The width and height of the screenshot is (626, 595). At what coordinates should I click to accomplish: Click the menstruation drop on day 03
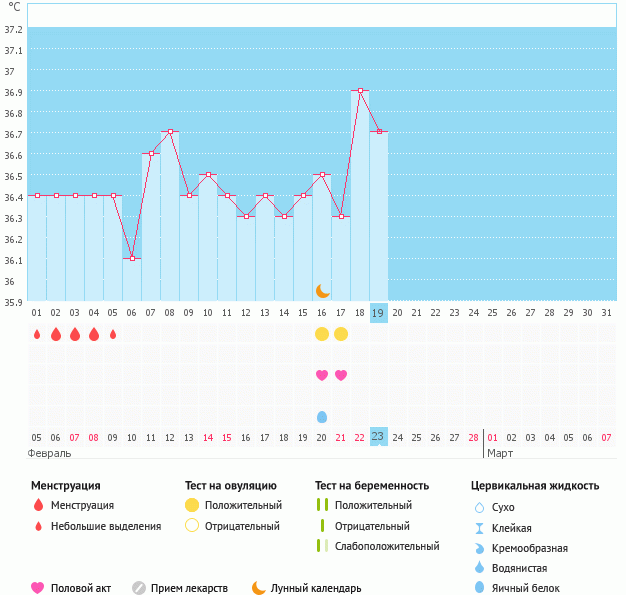click(x=75, y=334)
